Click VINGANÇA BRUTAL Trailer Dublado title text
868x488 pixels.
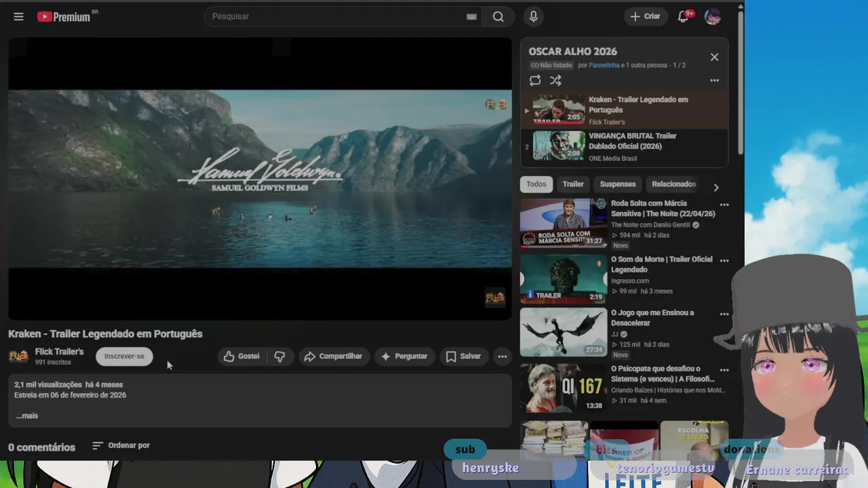coord(633,141)
